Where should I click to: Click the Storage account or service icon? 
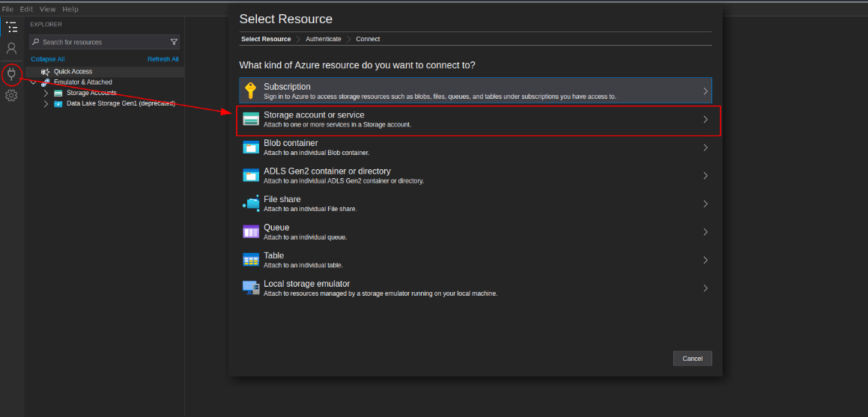pyautogui.click(x=251, y=119)
